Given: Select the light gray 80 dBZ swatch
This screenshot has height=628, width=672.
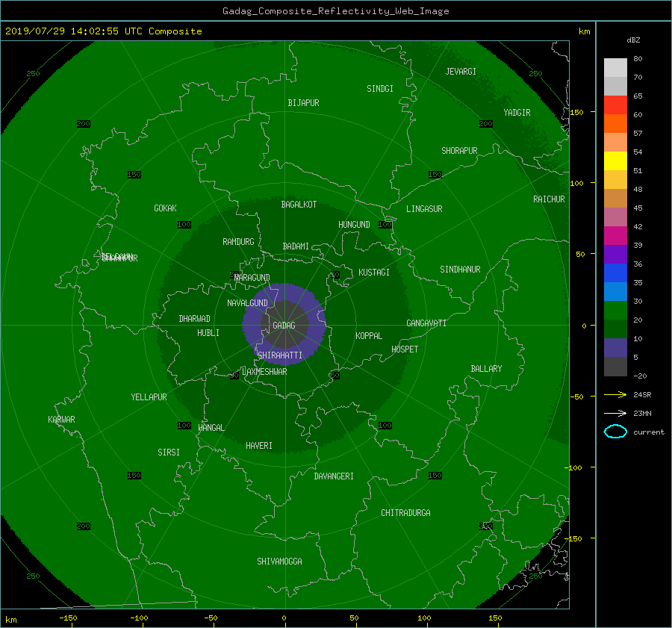Looking at the screenshot, I should pos(615,67).
